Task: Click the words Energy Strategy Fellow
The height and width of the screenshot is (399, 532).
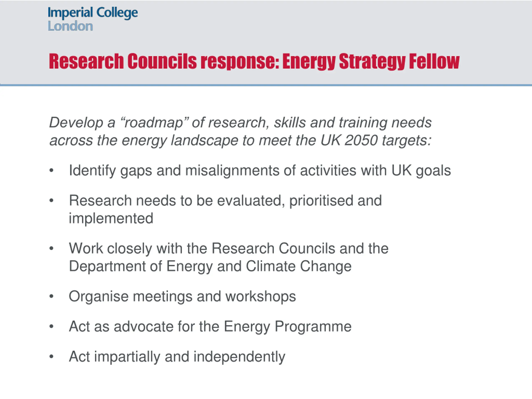Action: tap(371, 61)
